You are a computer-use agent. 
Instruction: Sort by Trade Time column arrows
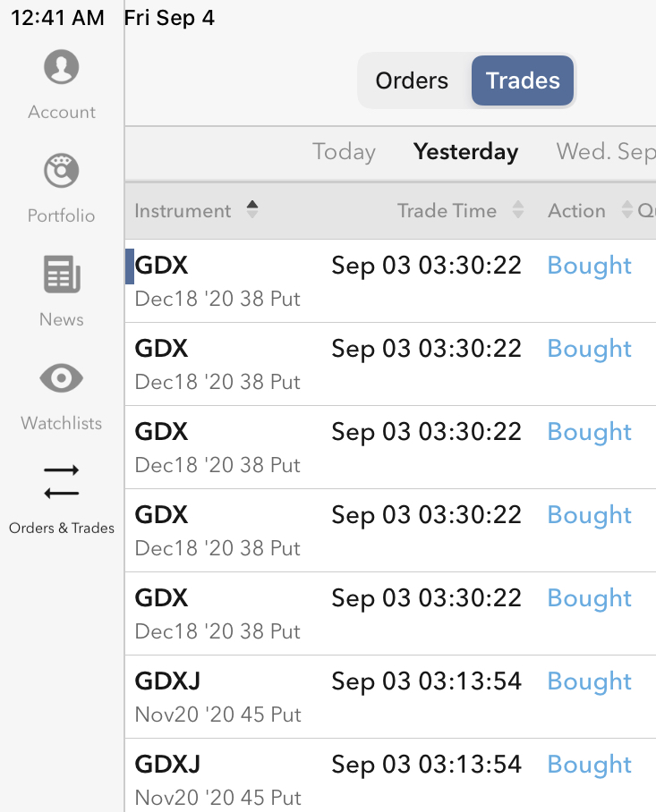click(x=517, y=210)
